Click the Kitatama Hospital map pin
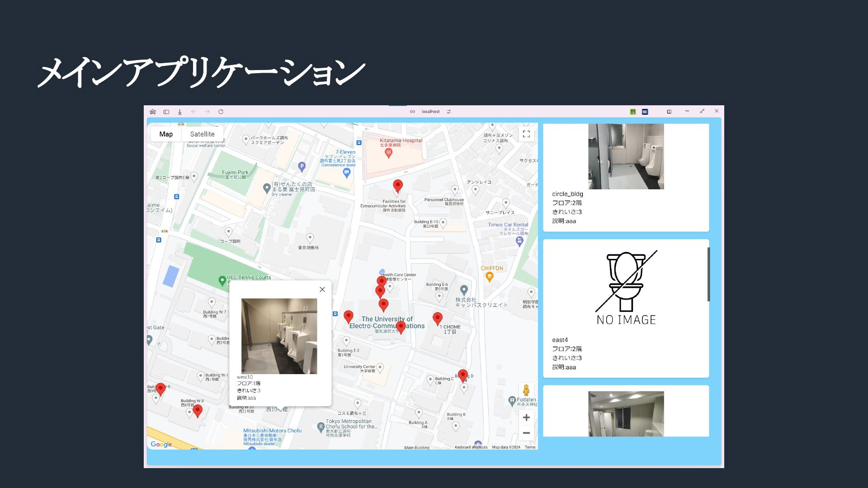The image size is (868, 488). pyautogui.click(x=388, y=153)
